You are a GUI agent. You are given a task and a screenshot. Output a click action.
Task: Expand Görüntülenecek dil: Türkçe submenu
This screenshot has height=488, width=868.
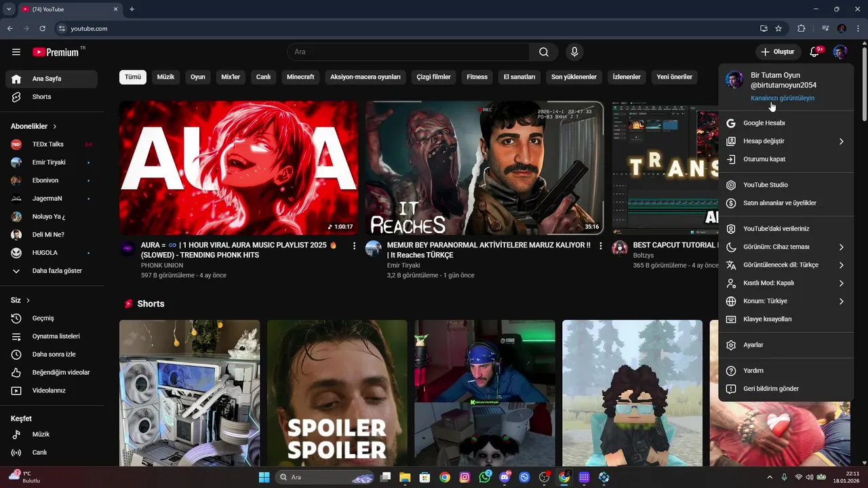click(x=786, y=265)
